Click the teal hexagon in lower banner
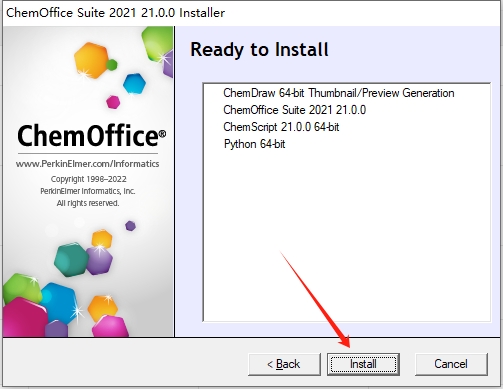The height and width of the screenshot is (389, 503). click(x=71, y=260)
